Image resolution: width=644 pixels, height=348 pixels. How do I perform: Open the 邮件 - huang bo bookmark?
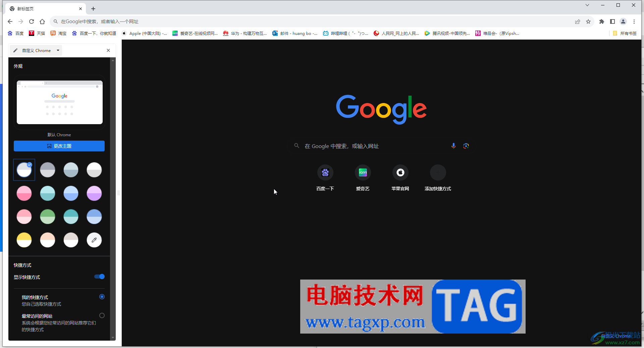[295, 33]
